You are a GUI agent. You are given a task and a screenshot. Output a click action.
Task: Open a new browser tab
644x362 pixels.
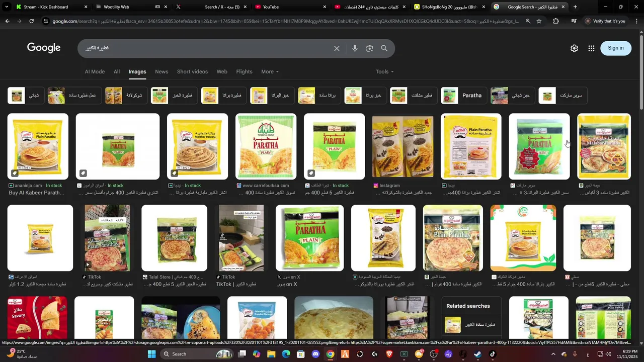coord(575,7)
